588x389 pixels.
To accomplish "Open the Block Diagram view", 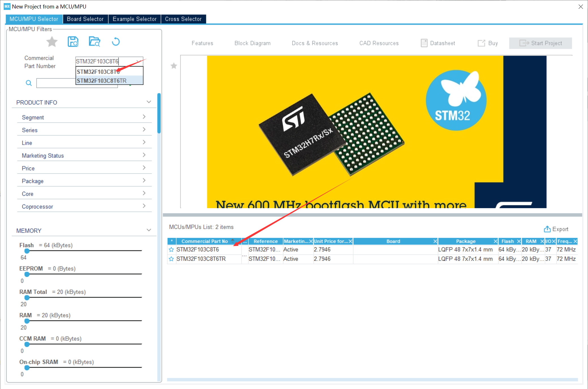I will point(252,43).
